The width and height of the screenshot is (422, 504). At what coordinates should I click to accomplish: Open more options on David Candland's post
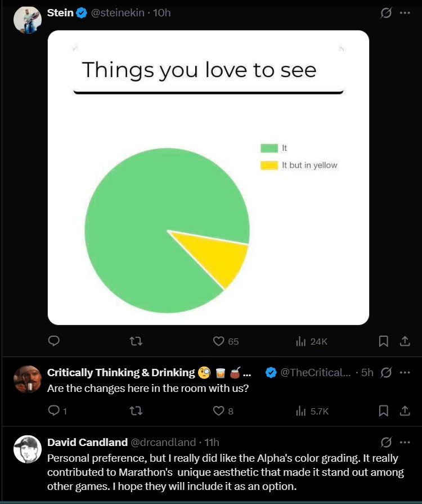point(405,442)
